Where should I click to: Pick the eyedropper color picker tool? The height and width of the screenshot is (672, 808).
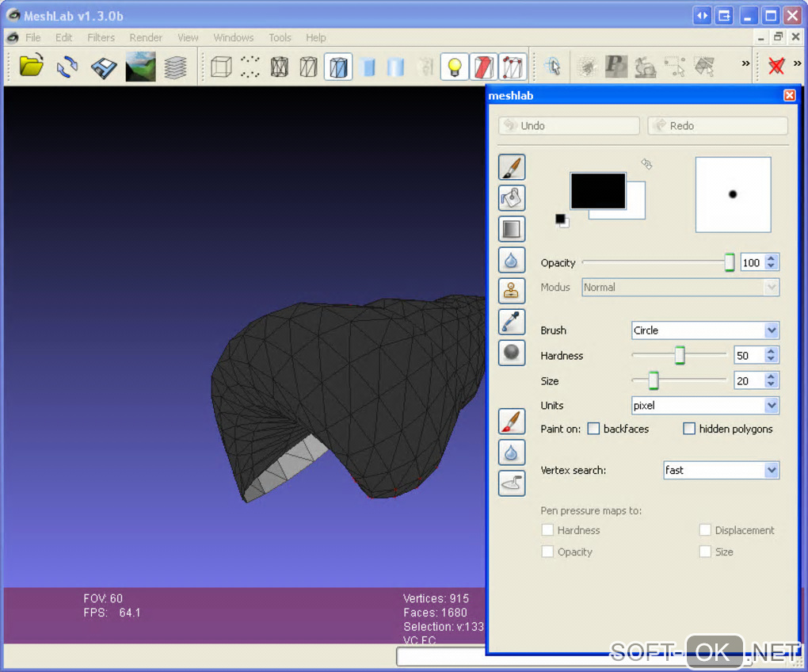tap(512, 322)
